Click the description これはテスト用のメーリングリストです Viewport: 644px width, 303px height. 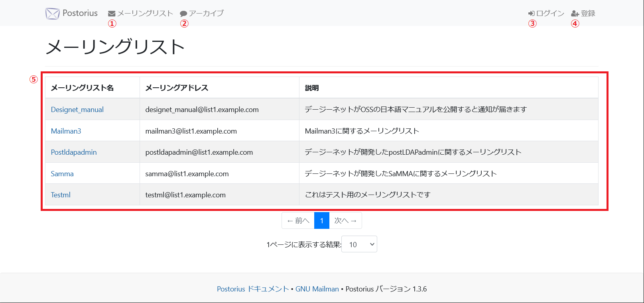click(368, 195)
